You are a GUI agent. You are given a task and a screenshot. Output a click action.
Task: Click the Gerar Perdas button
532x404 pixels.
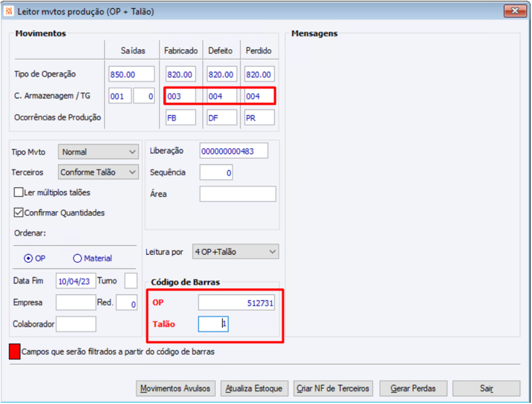pyautogui.click(x=413, y=388)
